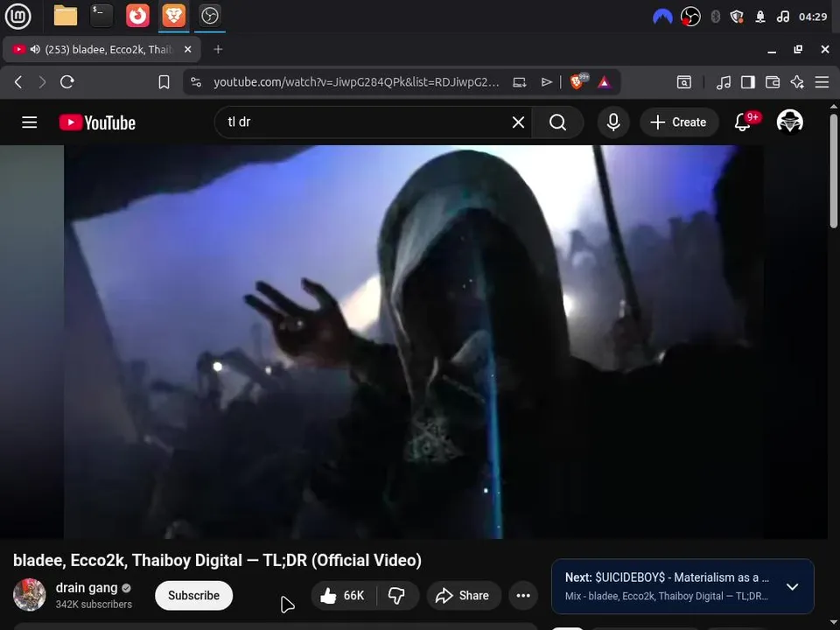
Task: Open the YouTube guide hamburger menu
Action: [x=30, y=122]
